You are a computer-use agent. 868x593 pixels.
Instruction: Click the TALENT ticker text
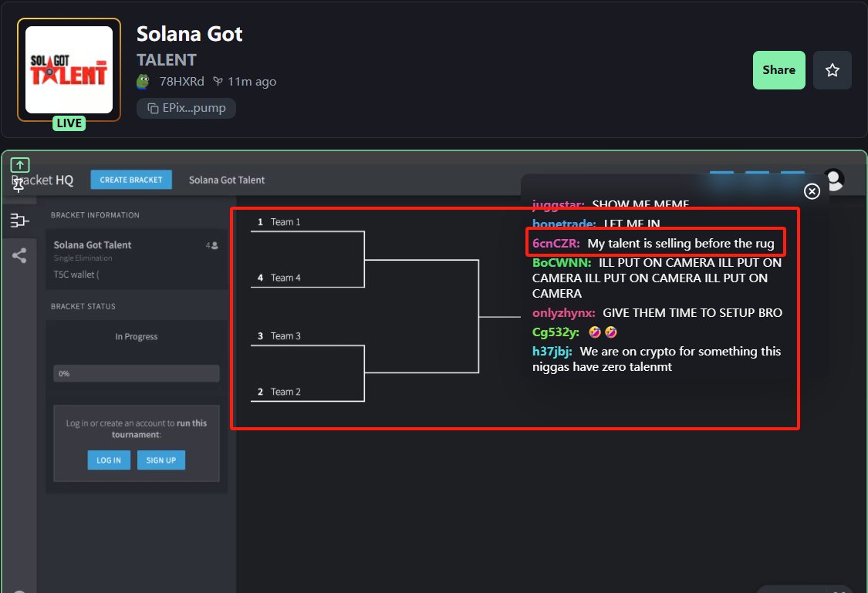167,59
